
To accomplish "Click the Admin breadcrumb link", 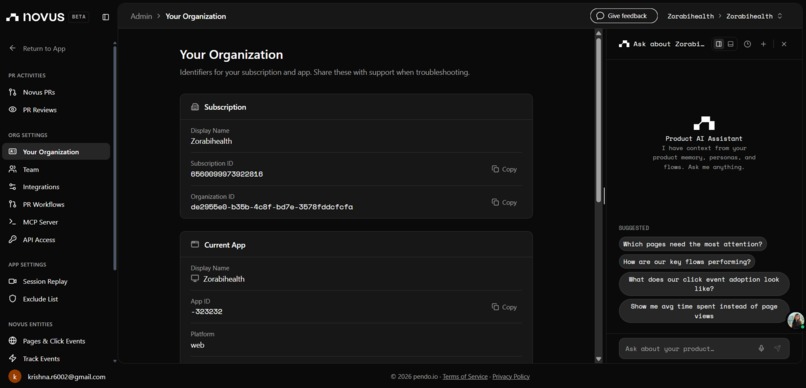I will coord(141,16).
